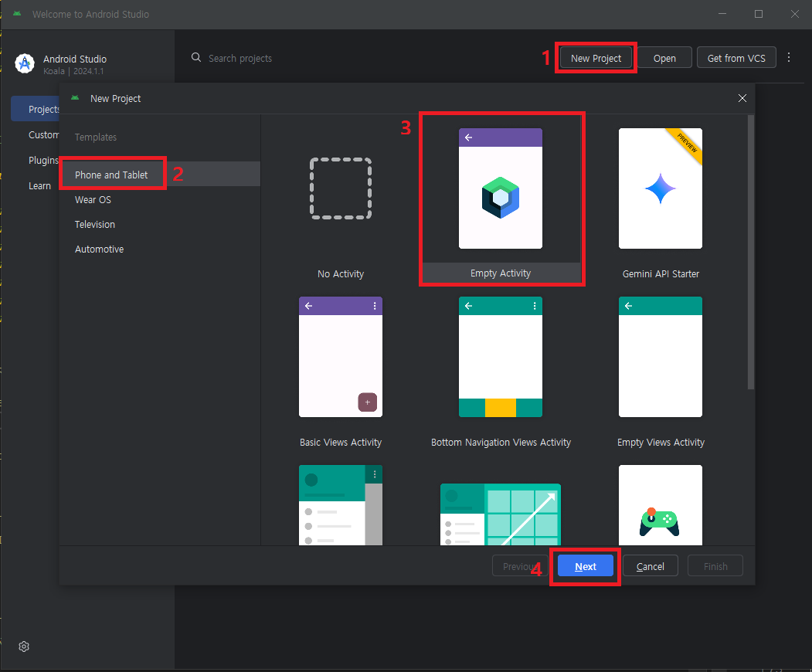Click the template list vertical scrollbar
This screenshot has height=672, width=812.
coord(751,252)
